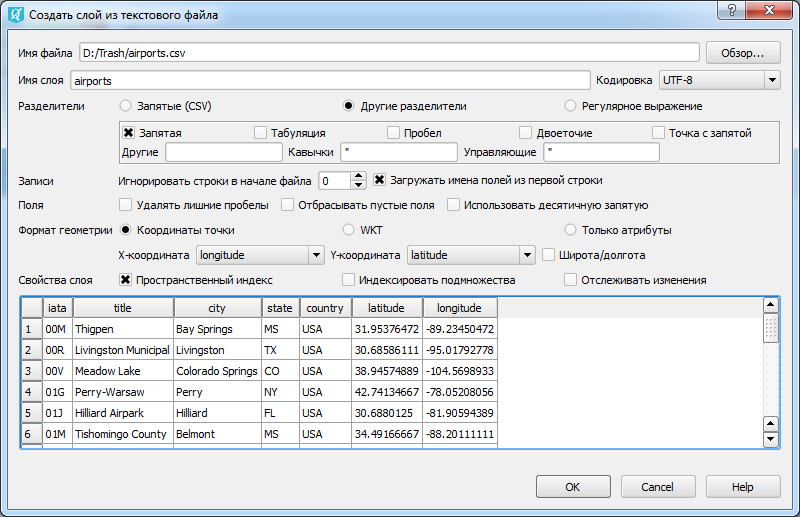This screenshot has height=517, width=800.
Task: Open Help for this dialog
Action: (742, 487)
